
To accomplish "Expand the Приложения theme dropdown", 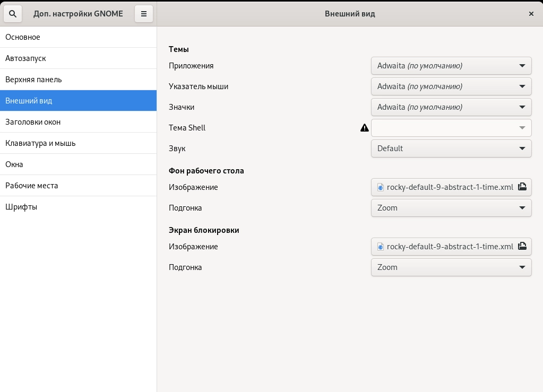I will (451, 66).
